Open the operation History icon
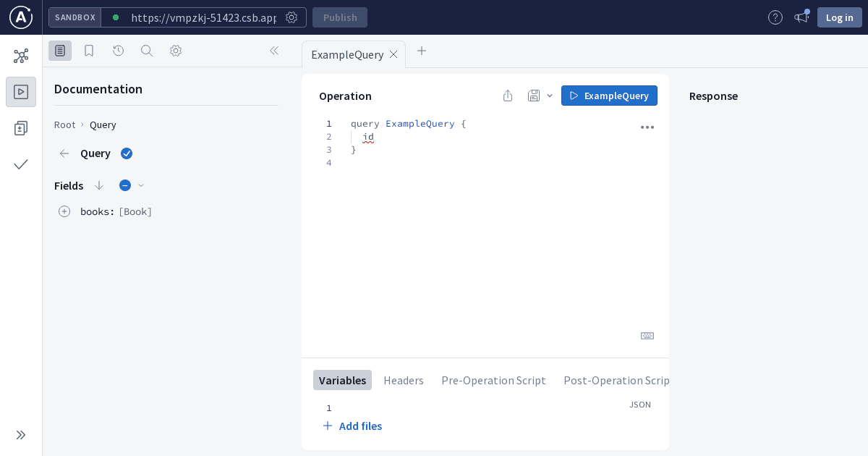Viewport: 868px width, 456px height. [118, 51]
